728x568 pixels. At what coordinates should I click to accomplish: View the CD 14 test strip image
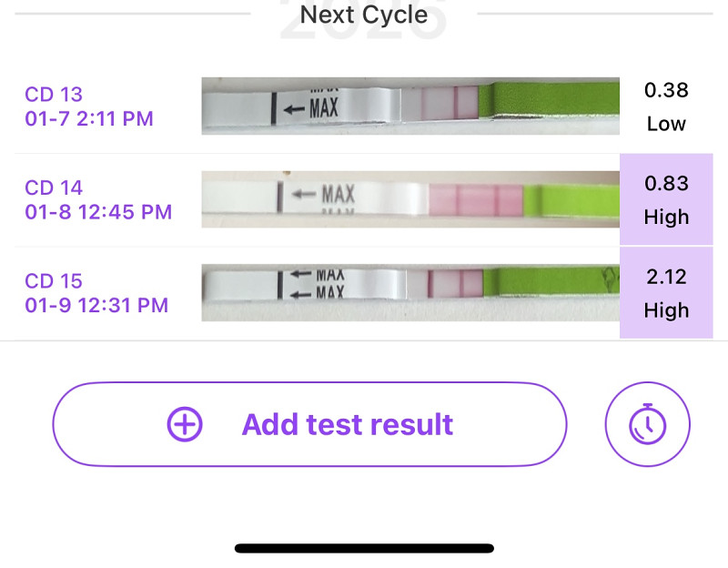pyautogui.click(x=409, y=199)
